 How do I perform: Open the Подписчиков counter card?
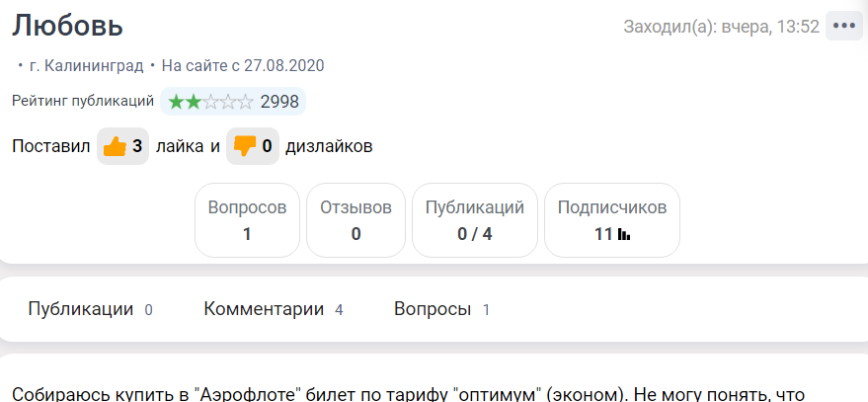pos(612,220)
